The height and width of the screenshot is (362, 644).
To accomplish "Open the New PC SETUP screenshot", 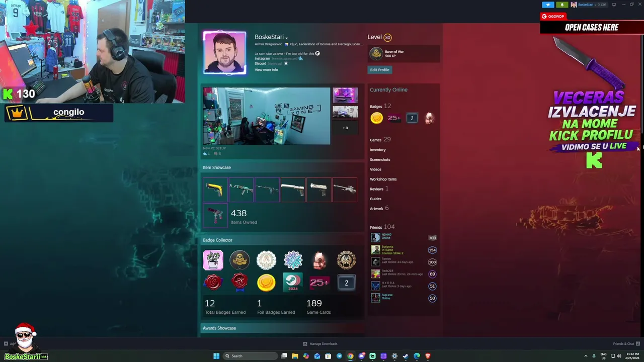I will pyautogui.click(x=267, y=116).
